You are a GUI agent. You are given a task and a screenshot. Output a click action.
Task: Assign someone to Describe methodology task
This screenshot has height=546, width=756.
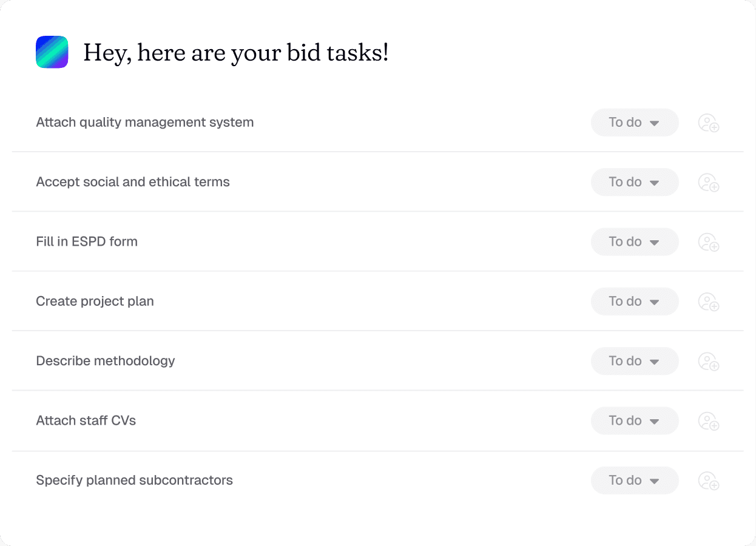click(x=708, y=362)
